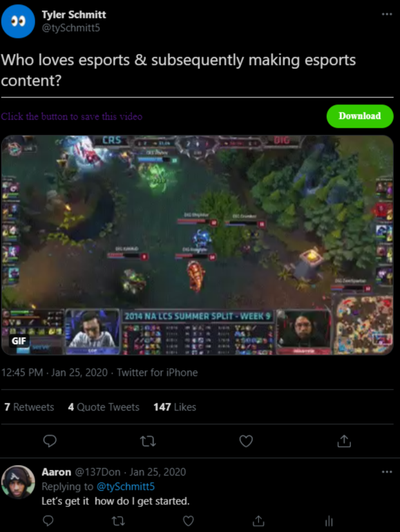View the 4 Quote Tweets list
400x532 pixels.
(x=104, y=407)
